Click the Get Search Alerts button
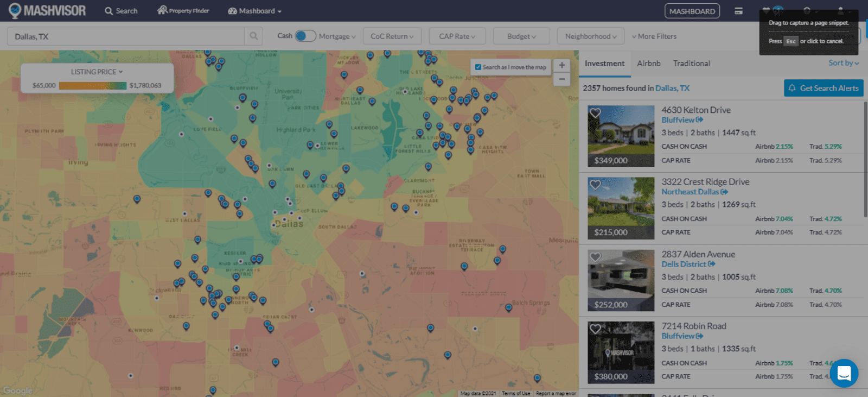The height and width of the screenshot is (397, 868). tap(823, 88)
